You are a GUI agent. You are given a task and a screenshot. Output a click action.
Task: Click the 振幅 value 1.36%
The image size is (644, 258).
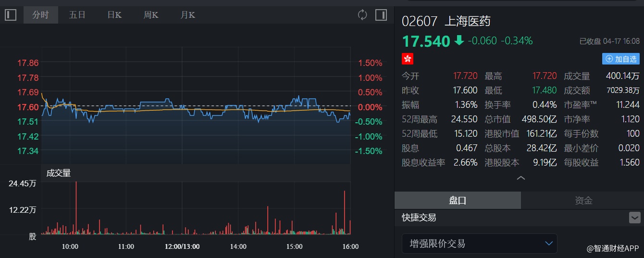coord(466,105)
